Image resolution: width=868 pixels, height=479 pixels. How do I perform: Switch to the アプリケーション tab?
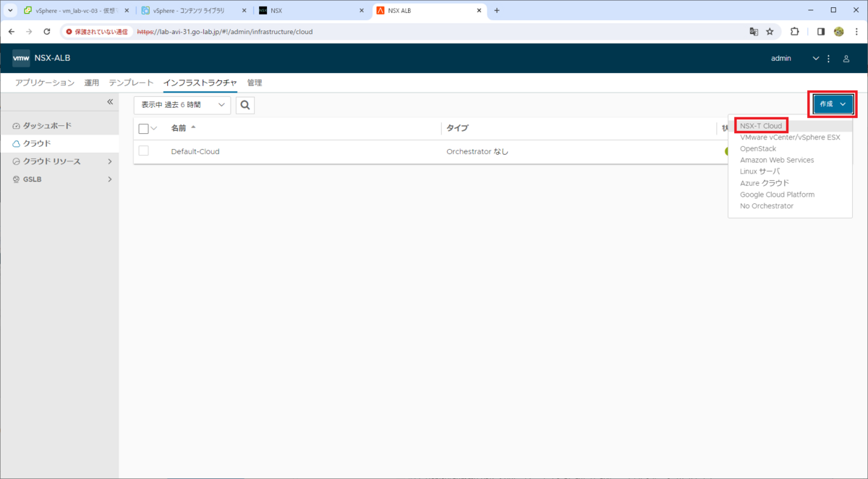click(x=45, y=82)
